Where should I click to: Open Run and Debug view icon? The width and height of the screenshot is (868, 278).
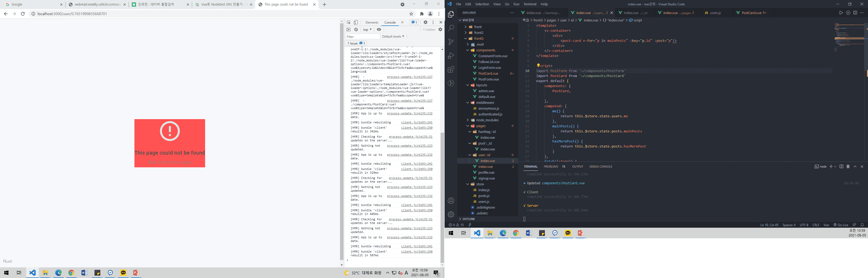click(x=451, y=56)
